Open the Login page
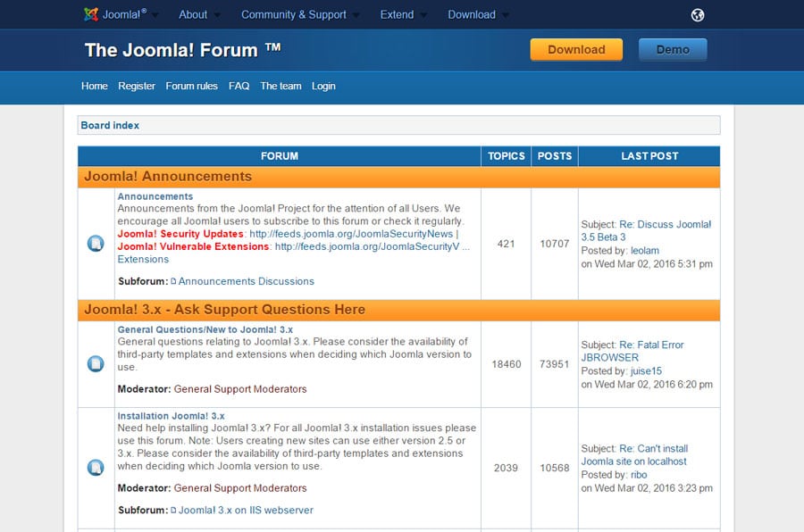Viewport: 804px width, 532px height. click(x=323, y=86)
